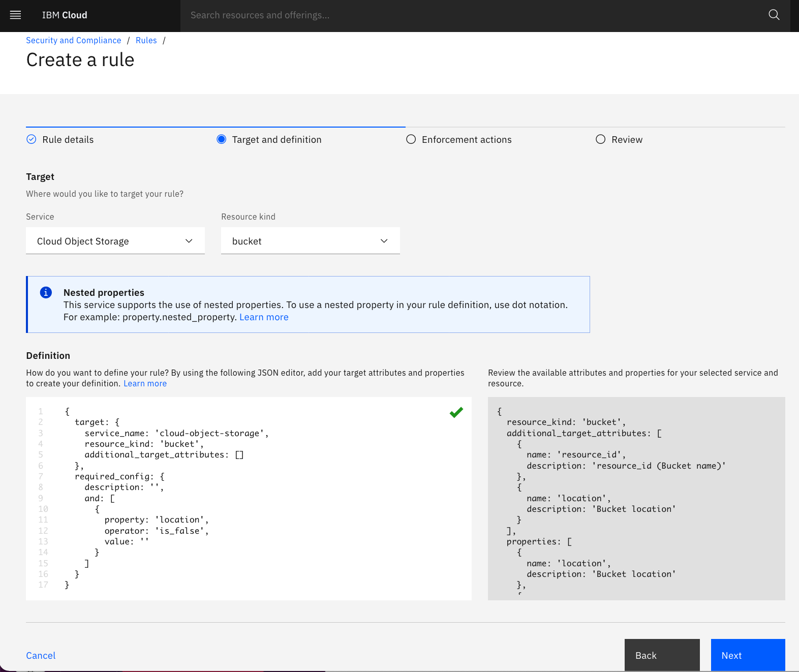
Task: Click Learn more in Nested properties notice
Action: coord(264,317)
